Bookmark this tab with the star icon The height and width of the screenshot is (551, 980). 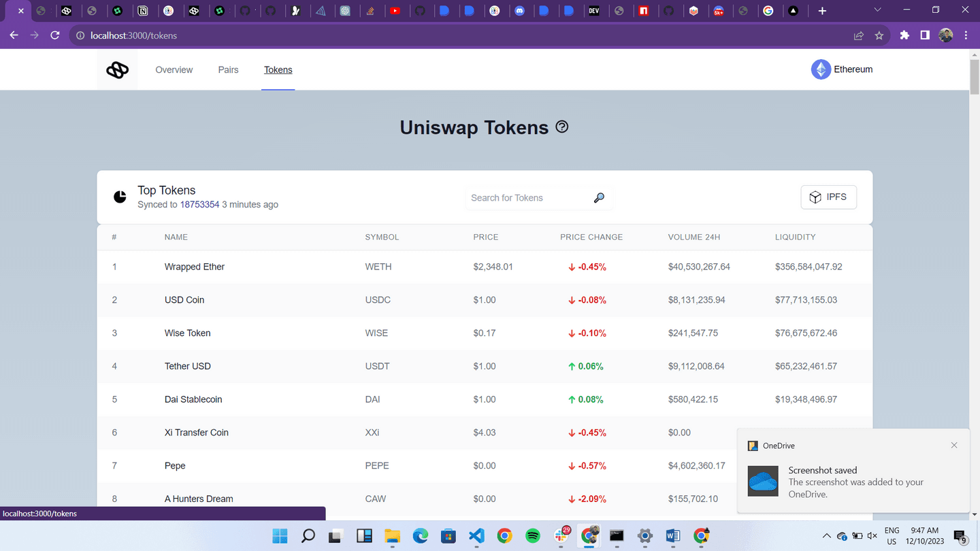(x=879, y=35)
